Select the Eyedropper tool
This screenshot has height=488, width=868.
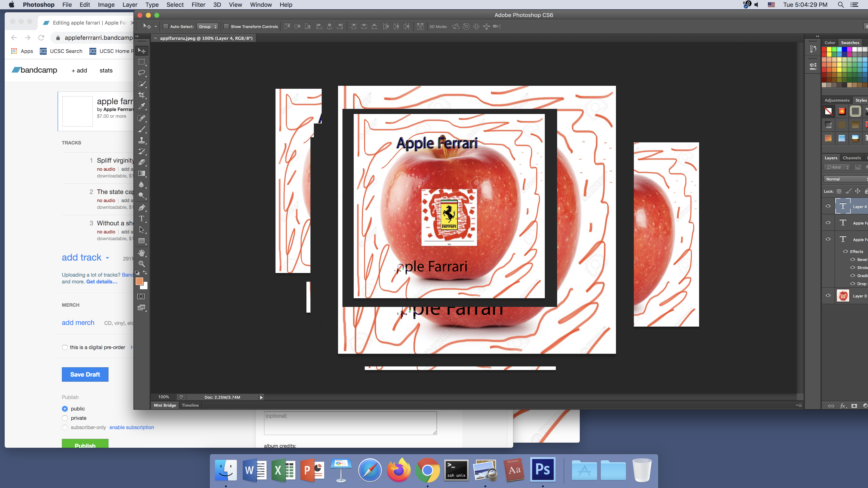[142, 106]
